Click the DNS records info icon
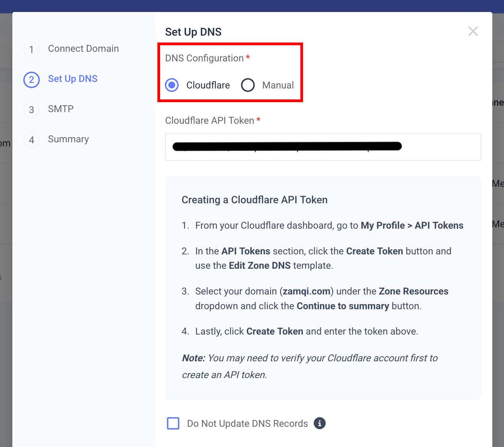 [x=320, y=423]
